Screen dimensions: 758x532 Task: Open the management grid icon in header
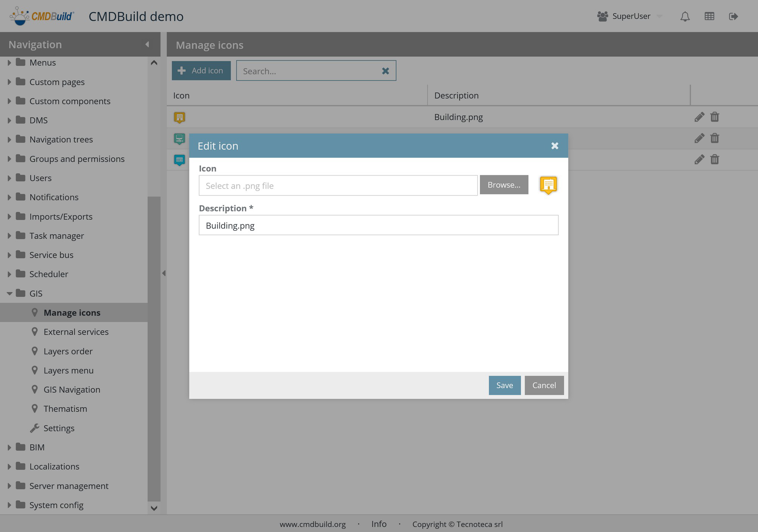pyautogui.click(x=709, y=16)
